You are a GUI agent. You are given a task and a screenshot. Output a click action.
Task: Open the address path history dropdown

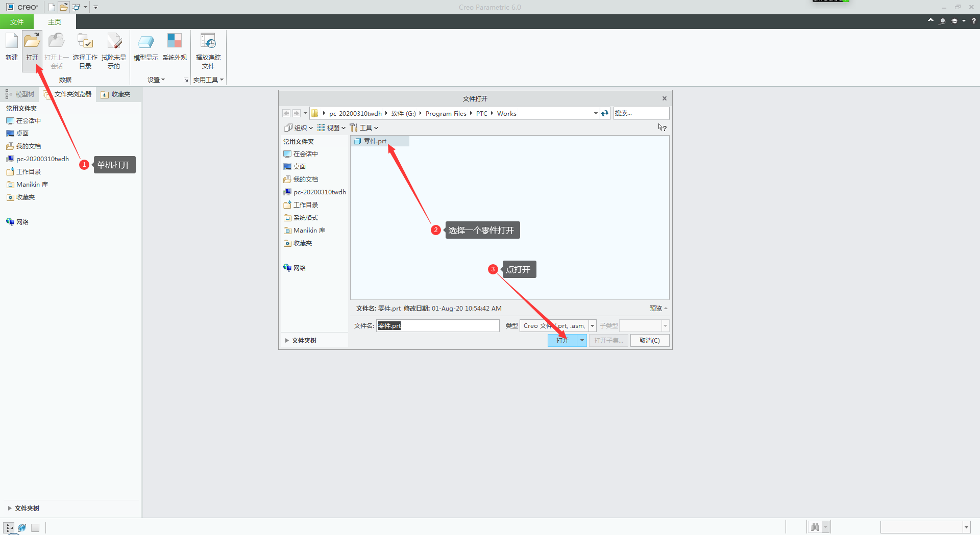pos(596,113)
